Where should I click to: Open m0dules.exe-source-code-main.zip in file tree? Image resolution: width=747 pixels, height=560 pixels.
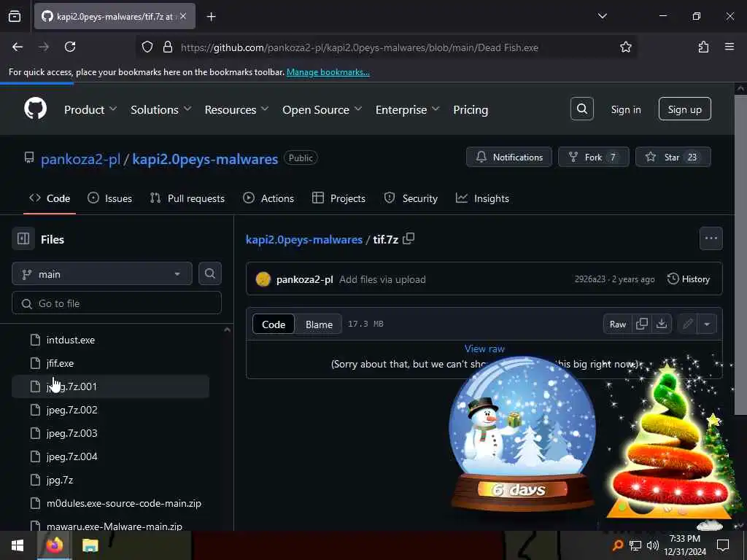click(124, 503)
